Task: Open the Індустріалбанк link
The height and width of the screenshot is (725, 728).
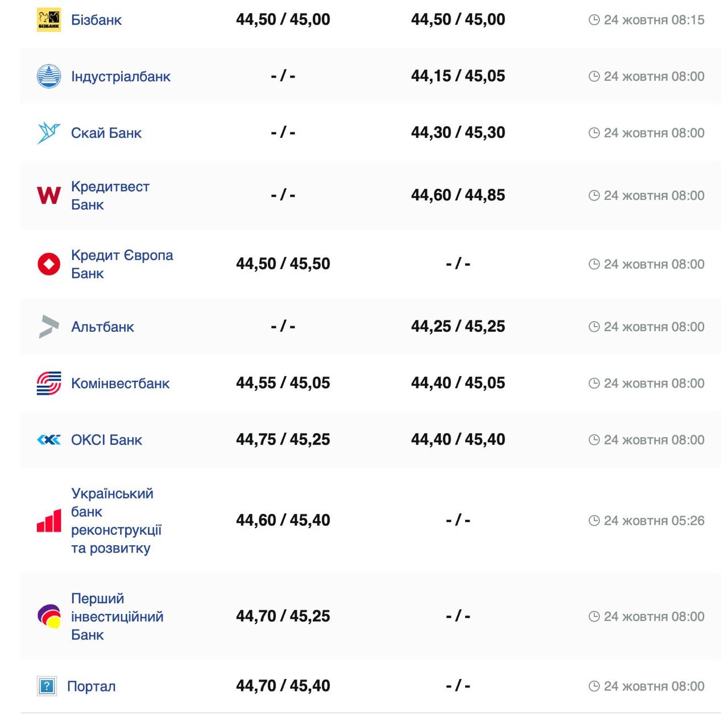Action: click(121, 76)
